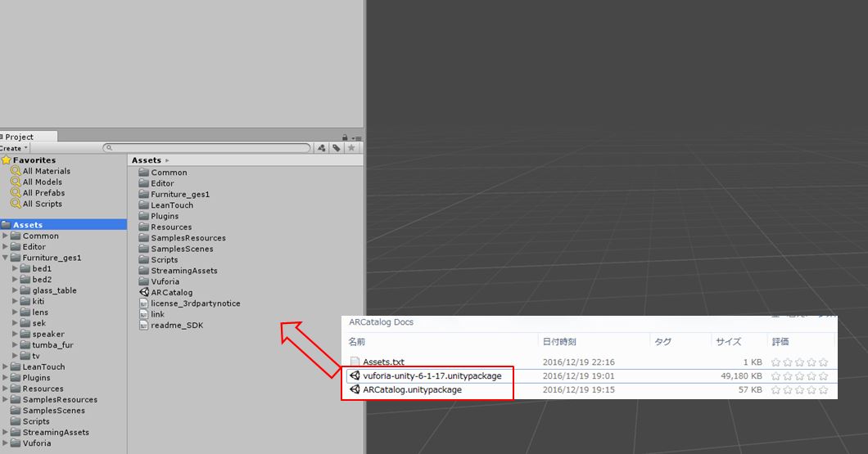Select Vuforia folder in the Assets list pane
Image resolution: width=868 pixels, height=454 pixels.
click(160, 281)
